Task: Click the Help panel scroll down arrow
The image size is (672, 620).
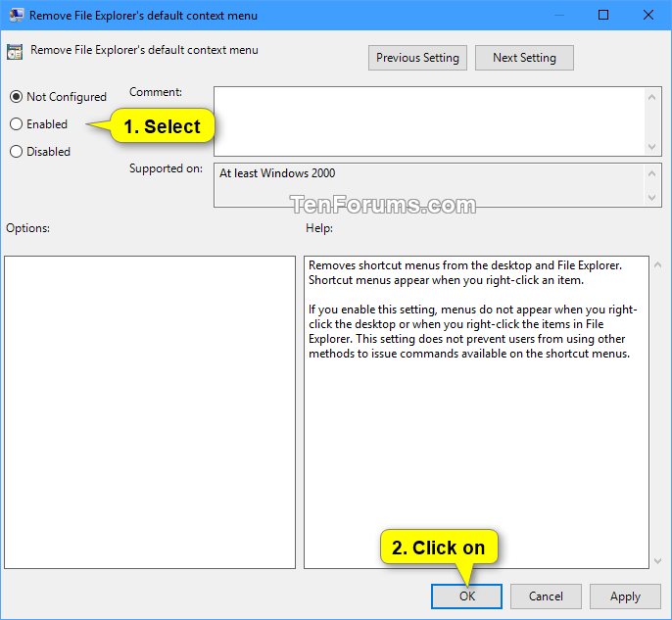Action: click(657, 560)
